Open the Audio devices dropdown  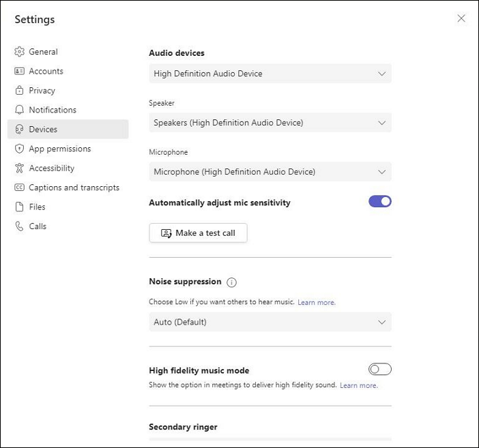pyautogui.click(x=270, y=74)
